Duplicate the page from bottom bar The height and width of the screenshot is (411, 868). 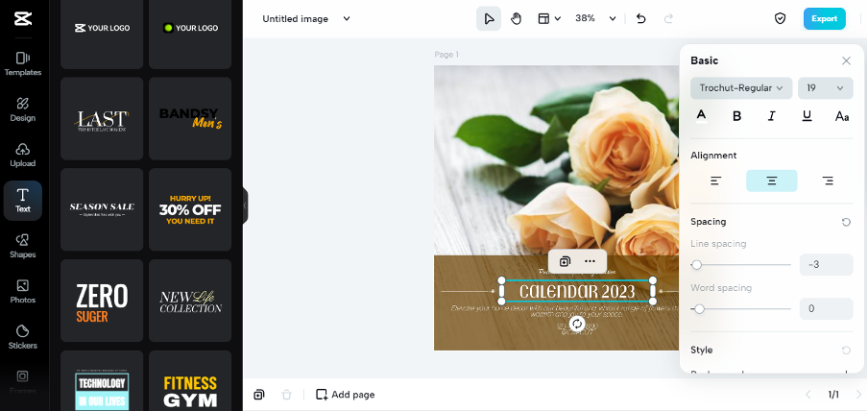[258, 395]
